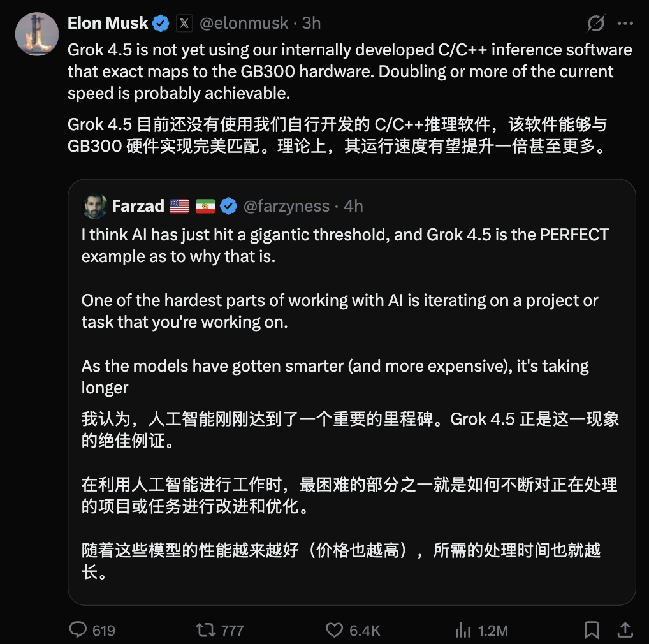Click the reply speech bubble icon
The width and height of the screenshot is (649, 644).
[x=78, y=630]
